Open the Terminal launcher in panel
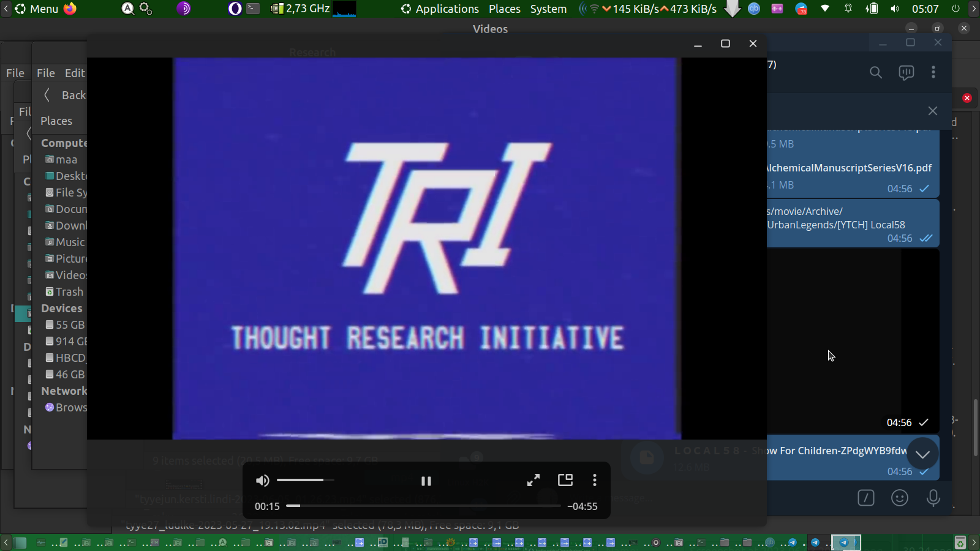 coord(253,9)
